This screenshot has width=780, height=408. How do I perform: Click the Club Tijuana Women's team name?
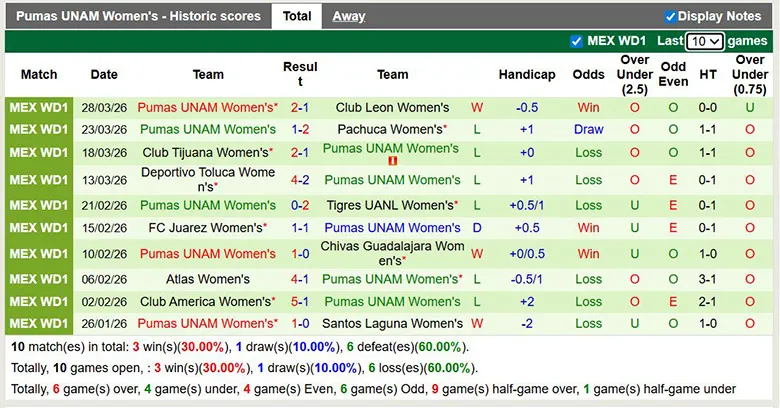[x=206, y=152]
